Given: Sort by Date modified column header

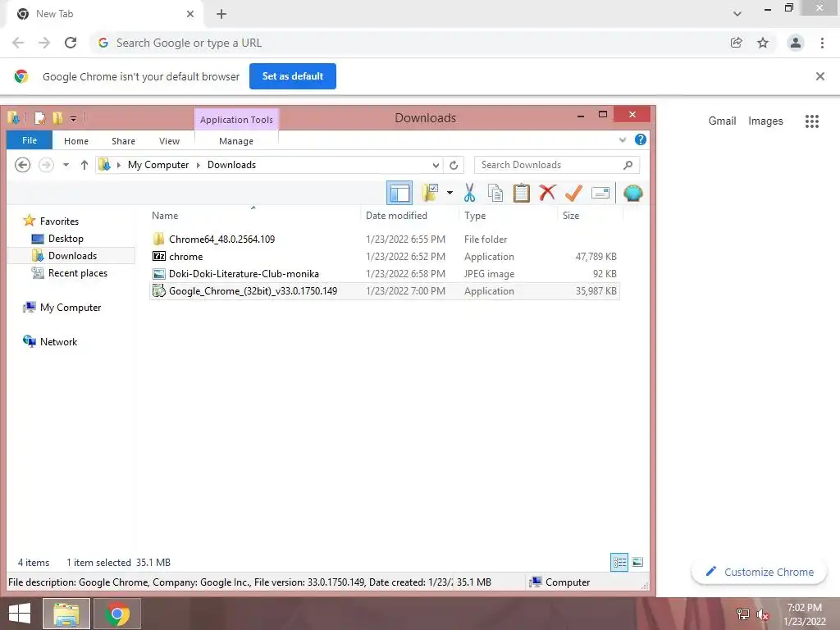Looking at the screenshot, I should click(x=396, y=216).
